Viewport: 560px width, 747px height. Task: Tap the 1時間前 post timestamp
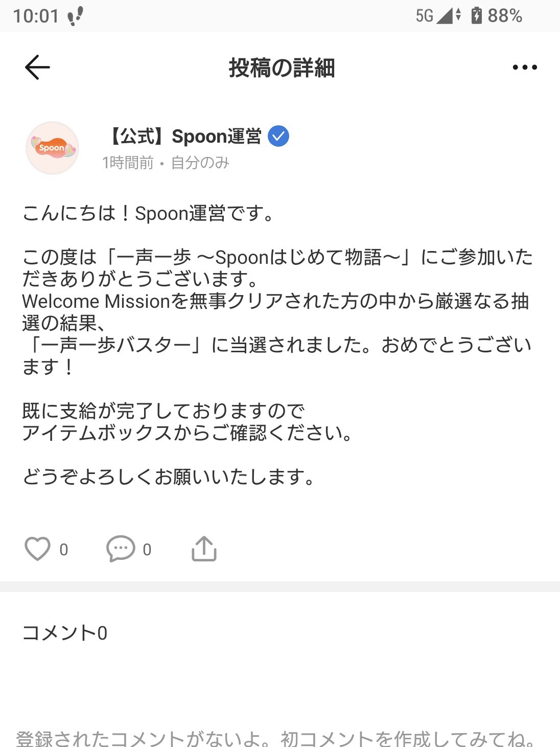(x=128, y=163)
